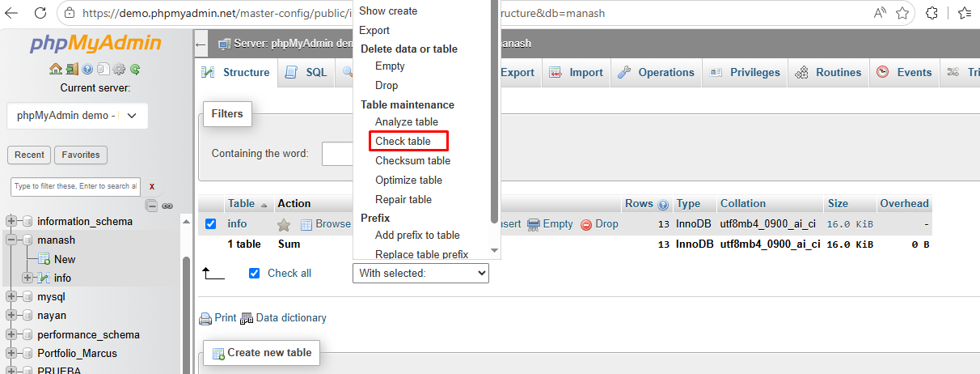This screenshot has height=374, width=980.
Task: Expand Portfolio_Marcus database node
Action: tap(12, 354)
